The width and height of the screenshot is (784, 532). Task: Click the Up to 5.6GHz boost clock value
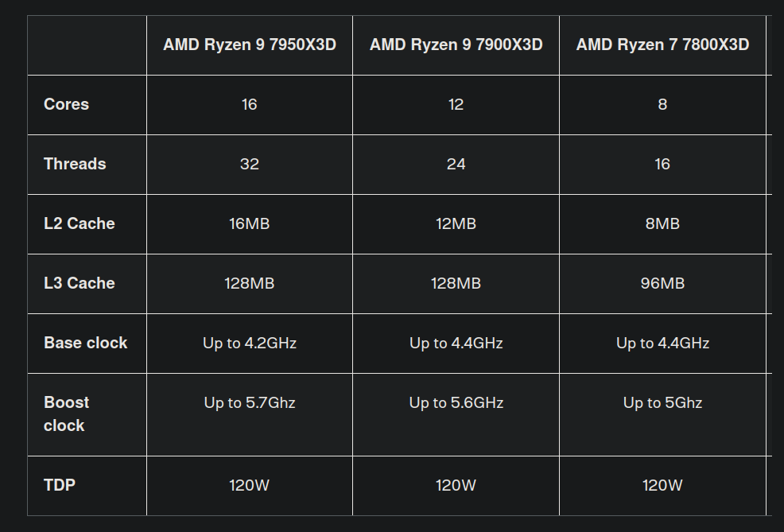456,403
